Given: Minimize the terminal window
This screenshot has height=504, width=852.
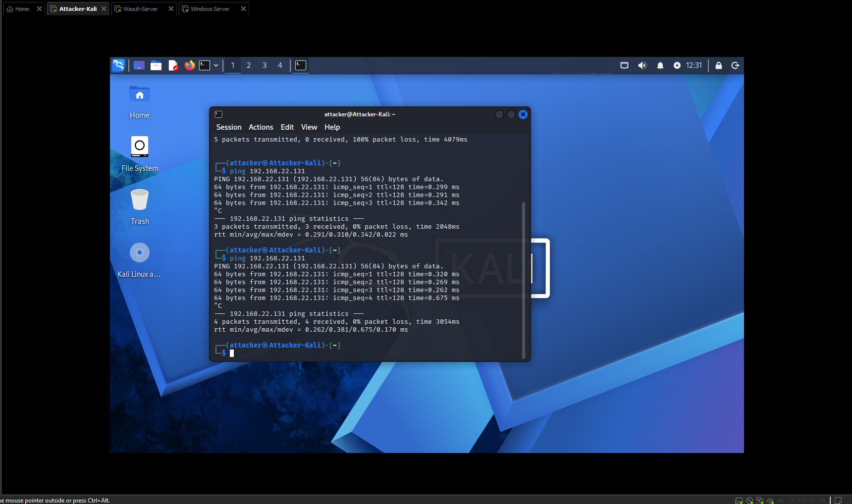Looking at the screenshot, I should click(499, 114).
